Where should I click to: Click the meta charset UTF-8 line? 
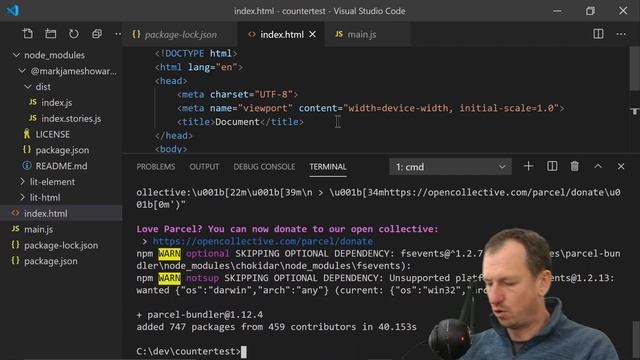click(238, 94)
